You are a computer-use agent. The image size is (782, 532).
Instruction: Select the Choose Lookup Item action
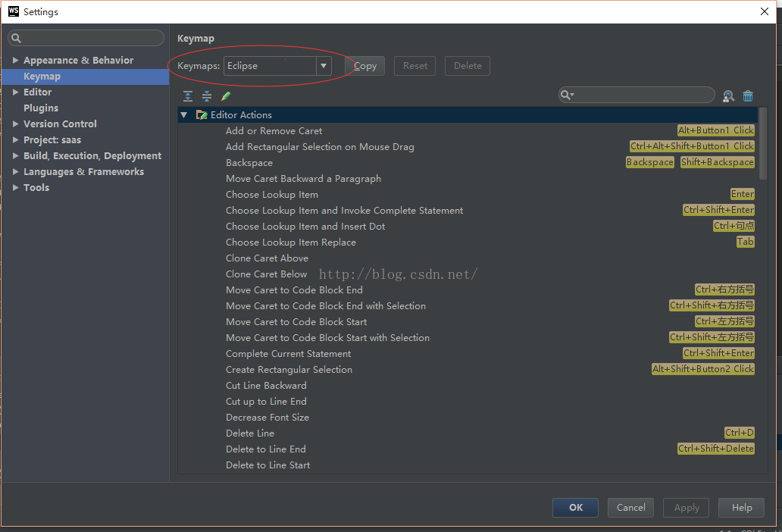click(468, 195)
